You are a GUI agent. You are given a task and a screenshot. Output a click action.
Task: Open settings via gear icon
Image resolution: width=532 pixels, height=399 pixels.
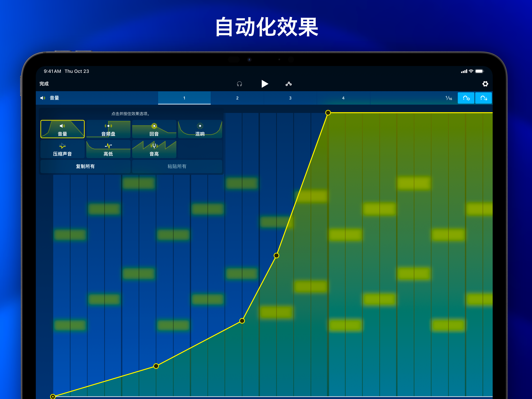[485, 84]
